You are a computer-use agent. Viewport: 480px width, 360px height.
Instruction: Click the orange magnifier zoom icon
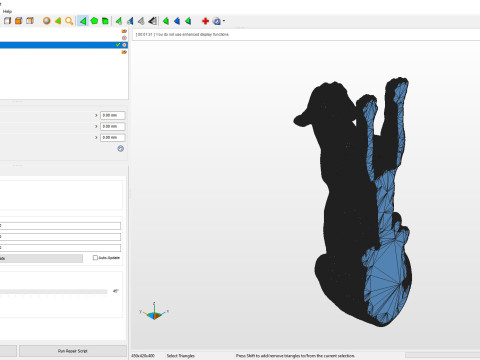[69, 21]
